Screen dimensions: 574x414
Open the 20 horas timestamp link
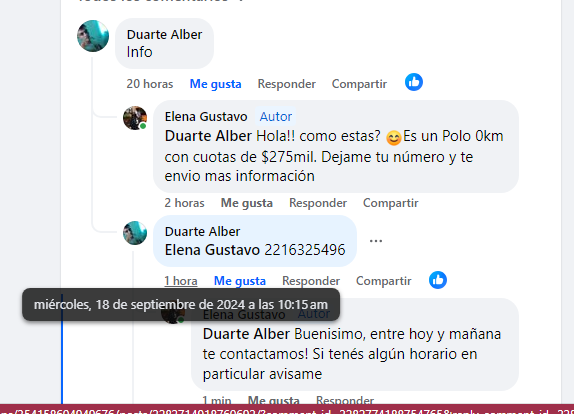point(150,84)
